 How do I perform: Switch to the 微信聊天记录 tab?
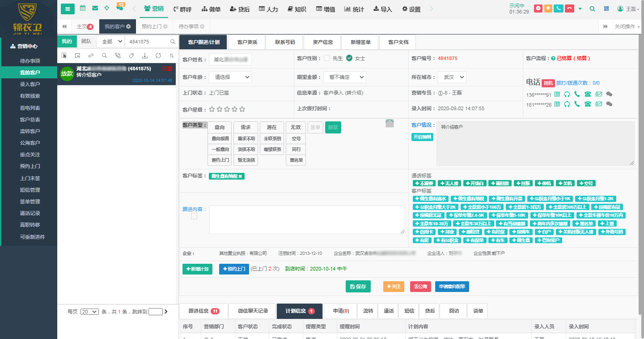point(253,311)
